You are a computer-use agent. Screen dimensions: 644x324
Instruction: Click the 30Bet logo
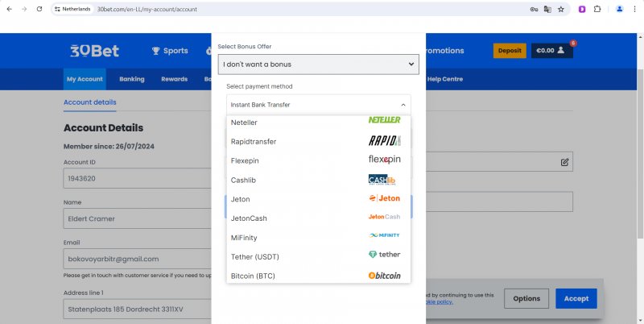pos(94,51)
